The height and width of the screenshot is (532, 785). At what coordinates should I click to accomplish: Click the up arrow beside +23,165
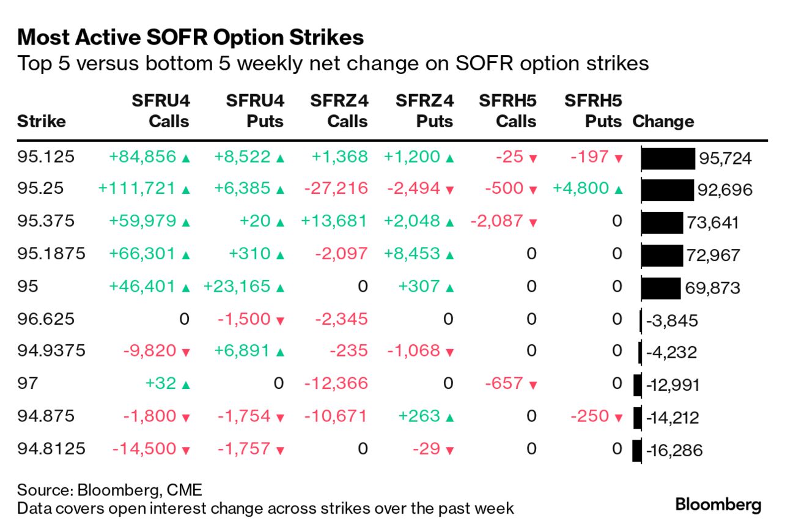pos(280,287)
